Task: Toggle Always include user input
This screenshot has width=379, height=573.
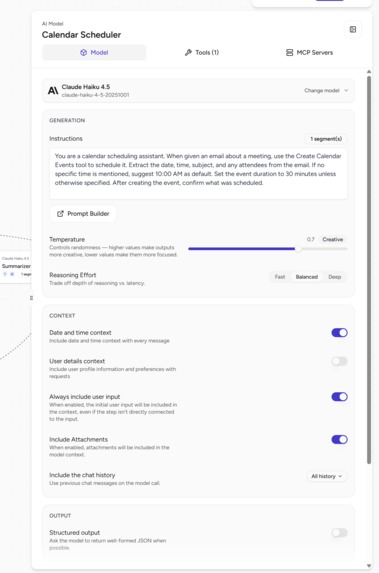Action: pos(339,396)
